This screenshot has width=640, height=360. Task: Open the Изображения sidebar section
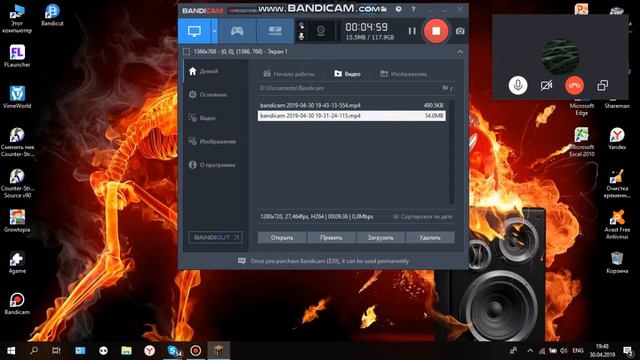[x=215, y=141]
